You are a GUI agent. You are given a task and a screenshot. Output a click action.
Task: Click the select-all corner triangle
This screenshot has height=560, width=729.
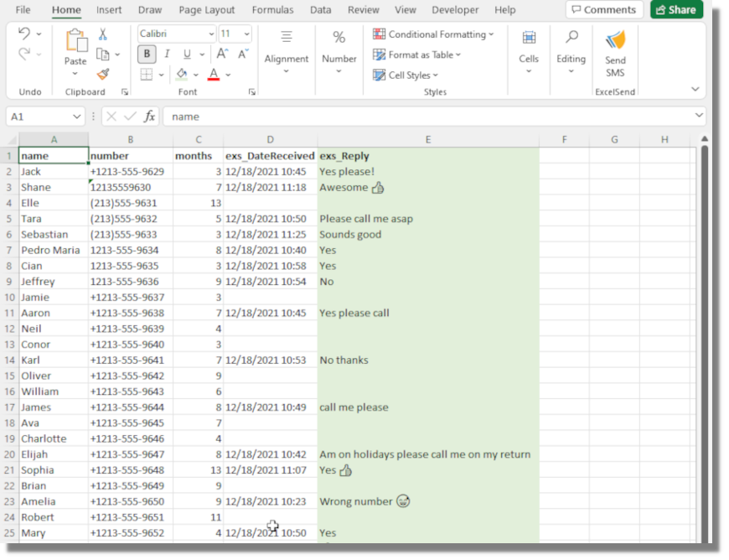[11, 139]
